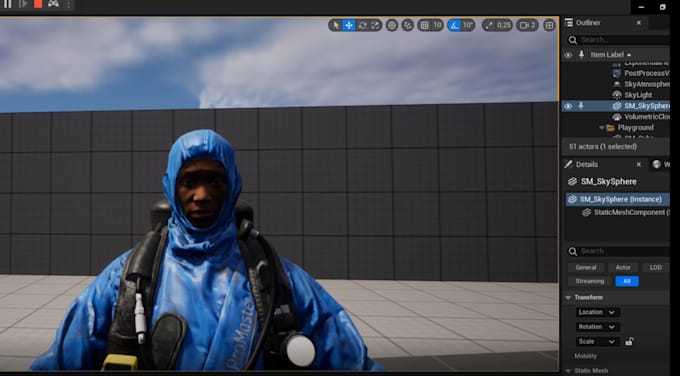This screenshot has width=680, height=376.
Task: Toggle grid snapping in the viewport toolbar
Action: pos(424,25)
